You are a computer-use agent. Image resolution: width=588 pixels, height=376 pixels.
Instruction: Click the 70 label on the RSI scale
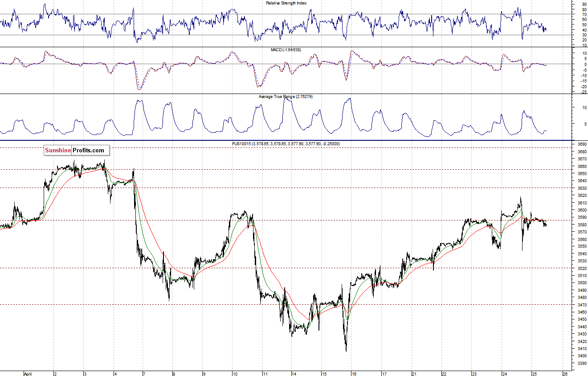click(x=584, y=14)
